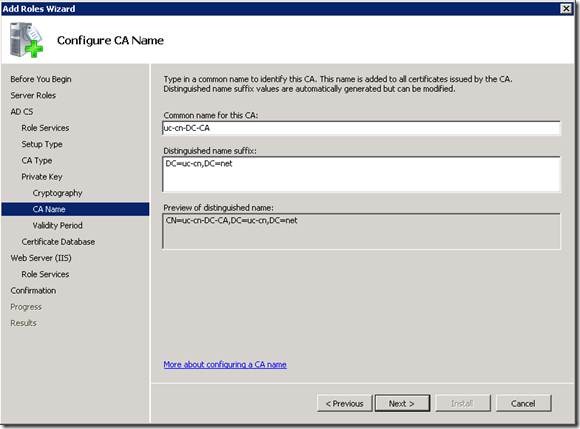Select the CA Type step
This screenshot has width=580, height=429.
37,161
